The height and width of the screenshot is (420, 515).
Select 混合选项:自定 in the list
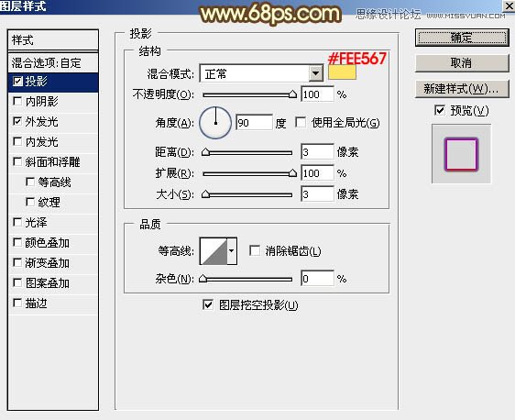click(53, 62)
